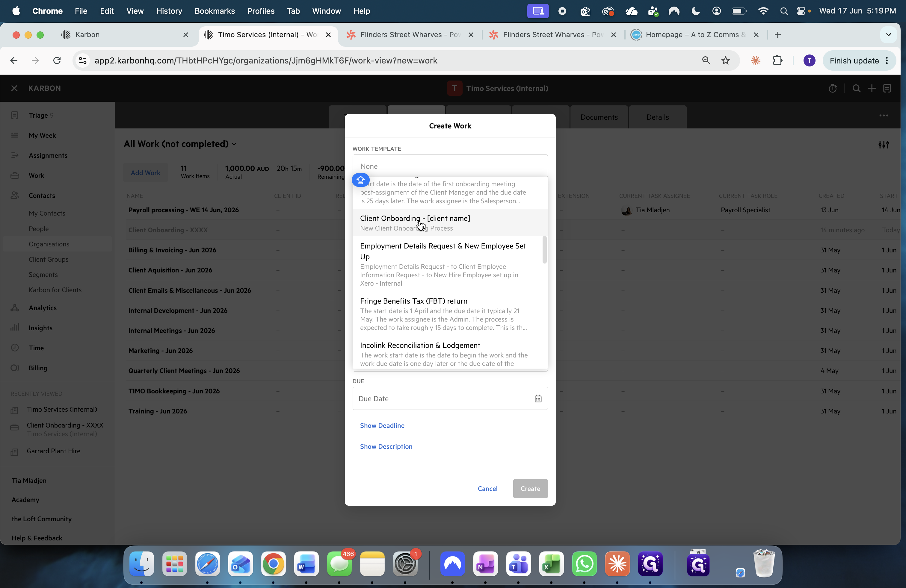Image resolution: width=906 pixels, height=588 pixels.
Task: Open Insights in the sidebar
Action: point(40,328)
